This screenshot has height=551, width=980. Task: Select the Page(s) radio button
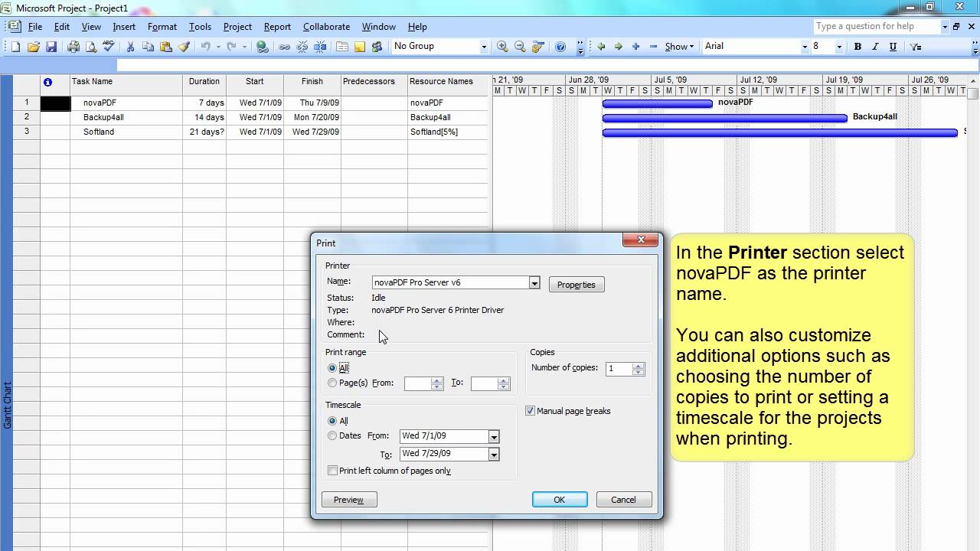tap(332, 383)
